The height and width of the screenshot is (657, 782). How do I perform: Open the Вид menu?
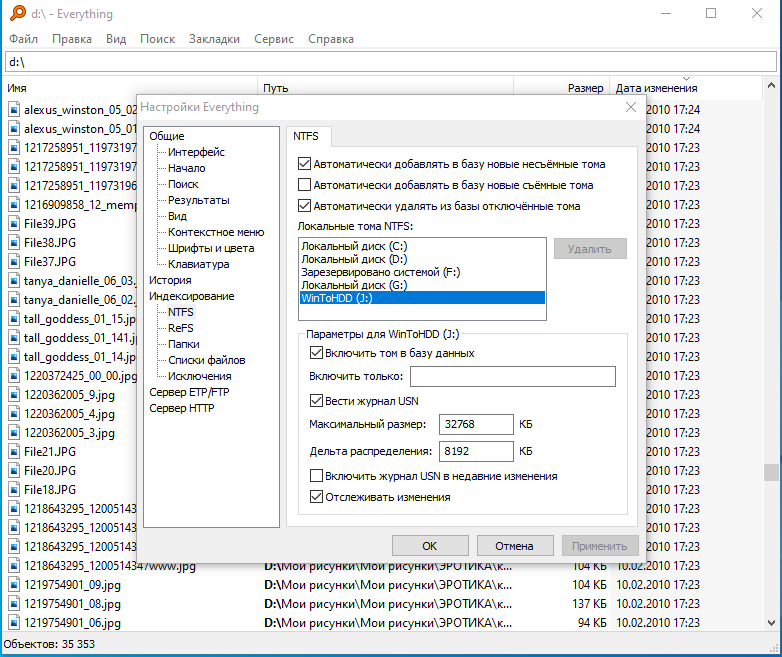[116, 39]
